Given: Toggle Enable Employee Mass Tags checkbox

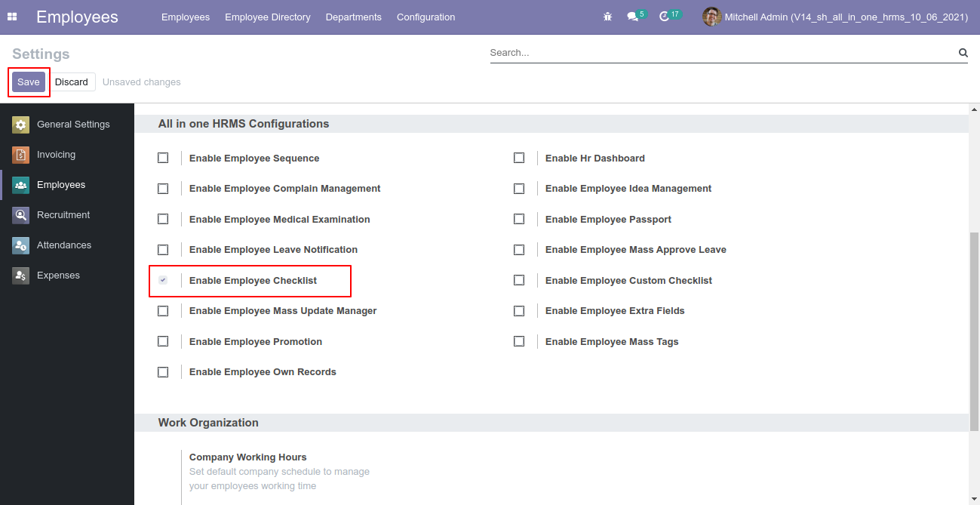Looking at the screenshot, I should (x=519, y=341).
